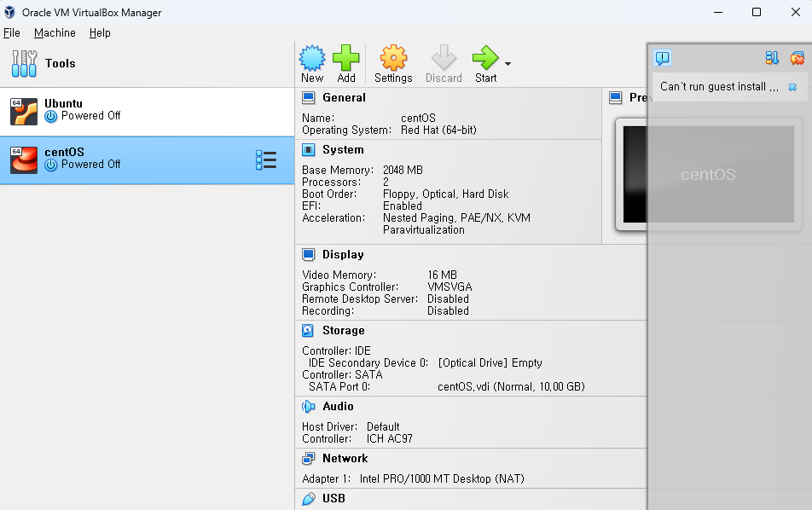Open the 'Can't run guest install' notification
812x510 pixels.
tap(719, 86)
